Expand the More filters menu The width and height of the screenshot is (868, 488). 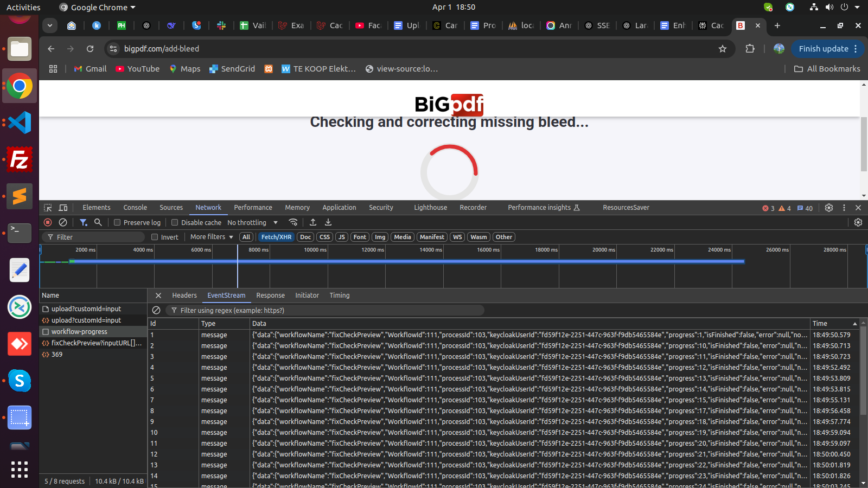click(212, 237)
